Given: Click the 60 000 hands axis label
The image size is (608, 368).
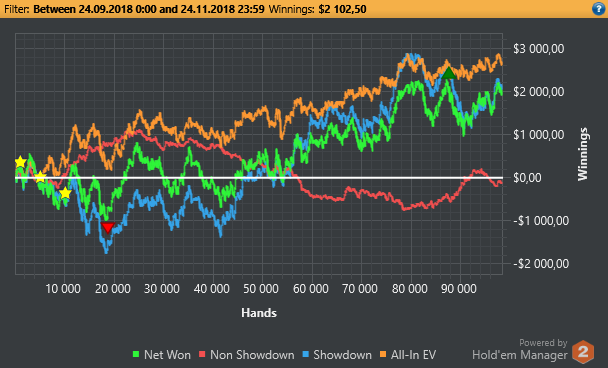Looking at the screenshot, I should (311, 289).
